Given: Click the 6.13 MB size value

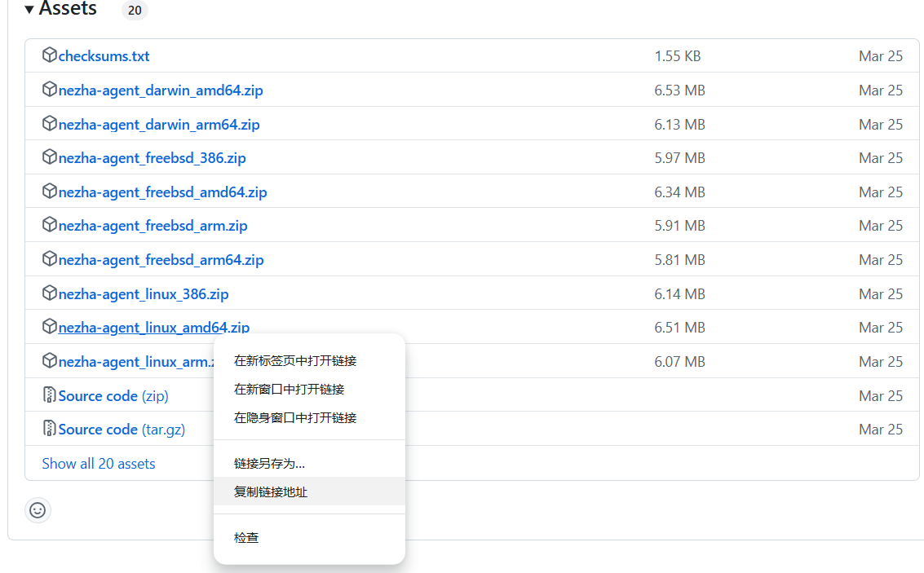Looking at the screenshot, I should coord(679,124).
